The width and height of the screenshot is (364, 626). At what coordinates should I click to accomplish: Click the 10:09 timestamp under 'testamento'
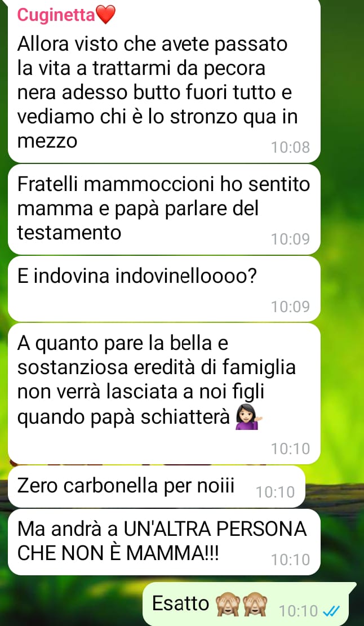(291, 239)
